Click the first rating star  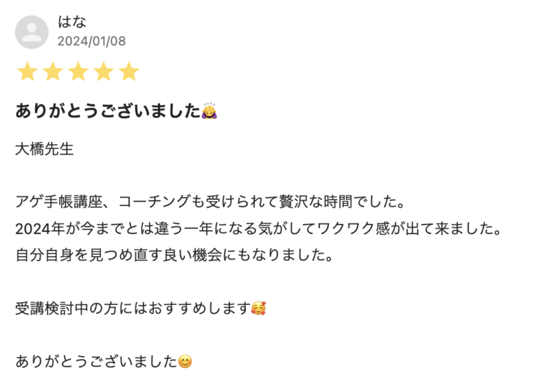click(x=27, y=72)
